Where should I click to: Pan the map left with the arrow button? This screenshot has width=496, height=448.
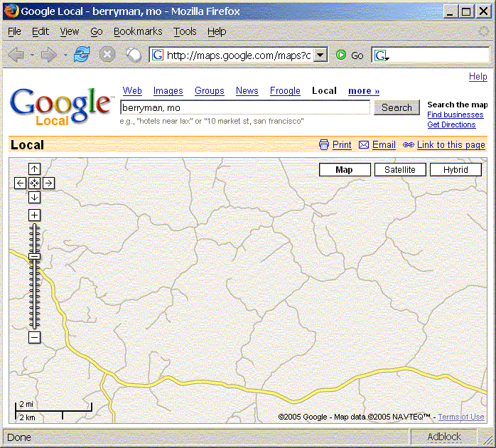[x=20, y=183]
